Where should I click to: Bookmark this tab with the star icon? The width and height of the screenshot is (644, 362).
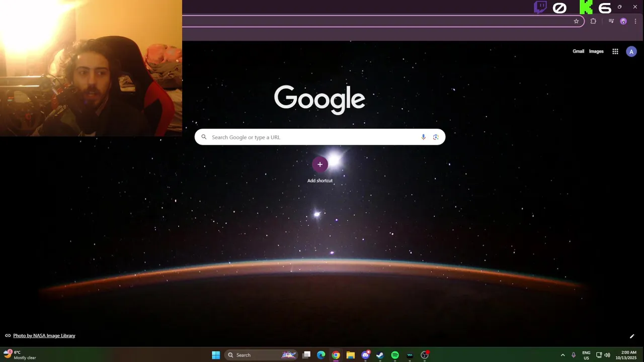[x=576, y=21]
